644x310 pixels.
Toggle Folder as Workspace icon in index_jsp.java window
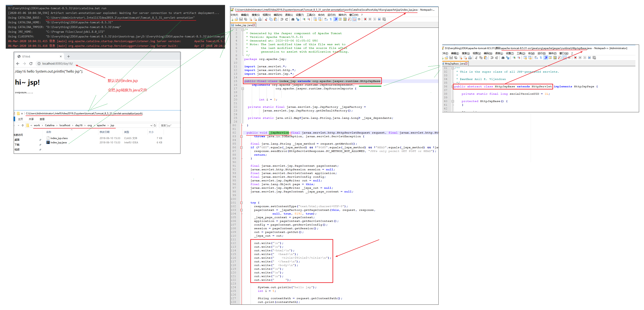coord(355,19)
